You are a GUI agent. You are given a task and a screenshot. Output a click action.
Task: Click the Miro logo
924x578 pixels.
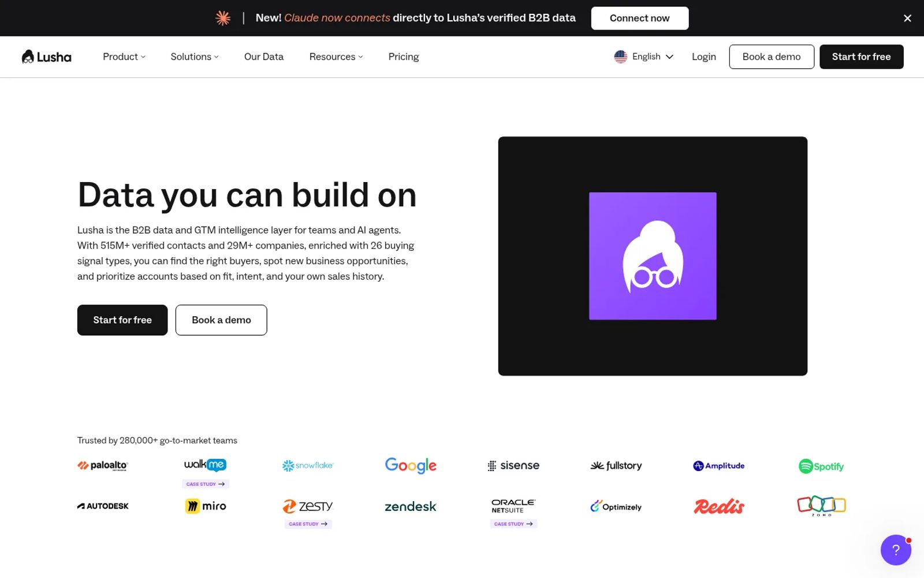(x=205, y=506)
